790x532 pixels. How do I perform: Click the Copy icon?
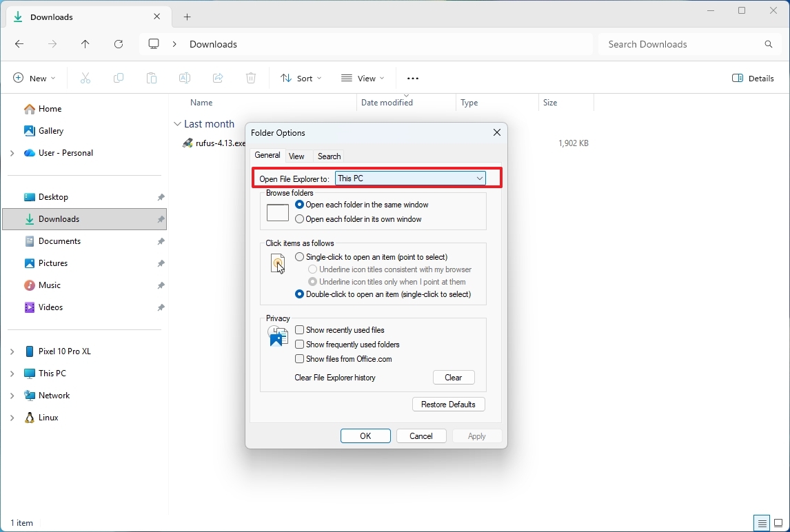tap(119, 78)
